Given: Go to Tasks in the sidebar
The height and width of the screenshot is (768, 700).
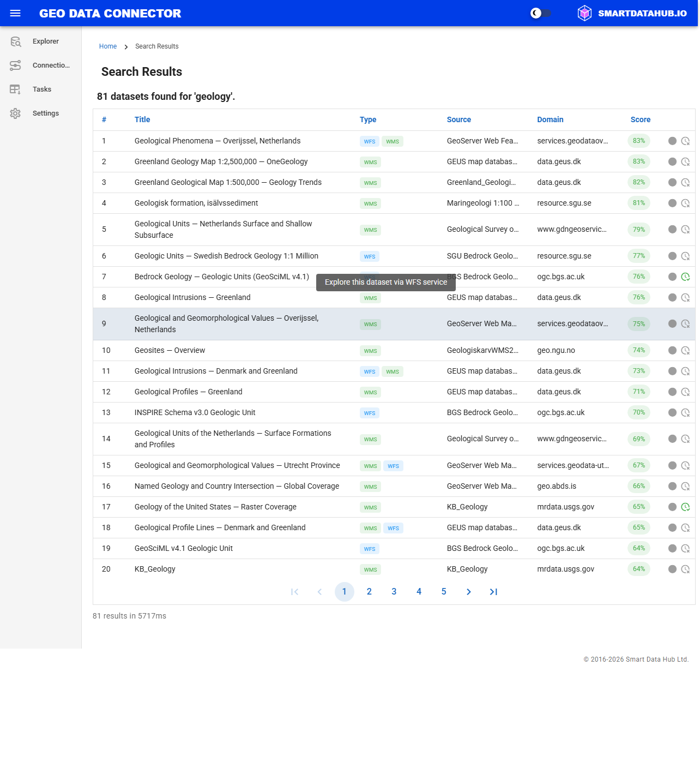Looking at the screenshot, I should (41, 89).
